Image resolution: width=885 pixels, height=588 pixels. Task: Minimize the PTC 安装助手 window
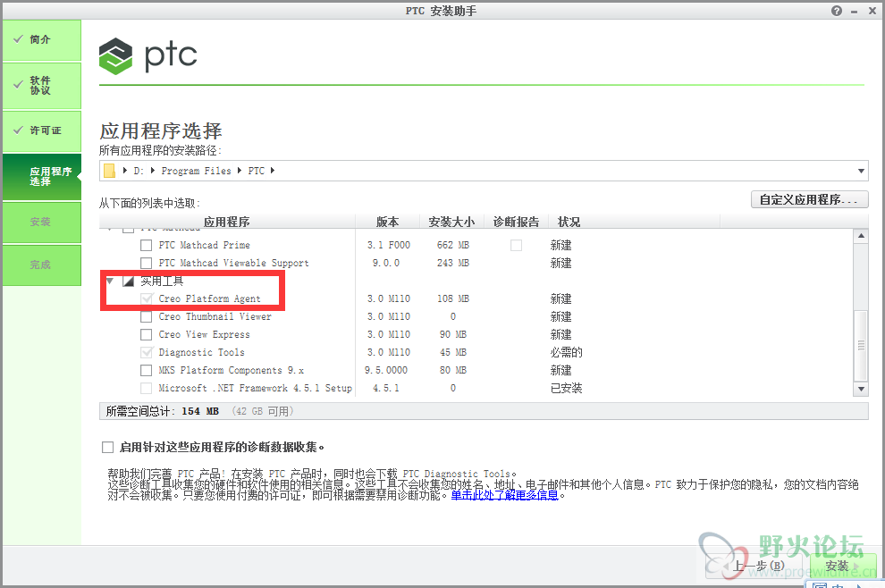(x=854, y=12)
